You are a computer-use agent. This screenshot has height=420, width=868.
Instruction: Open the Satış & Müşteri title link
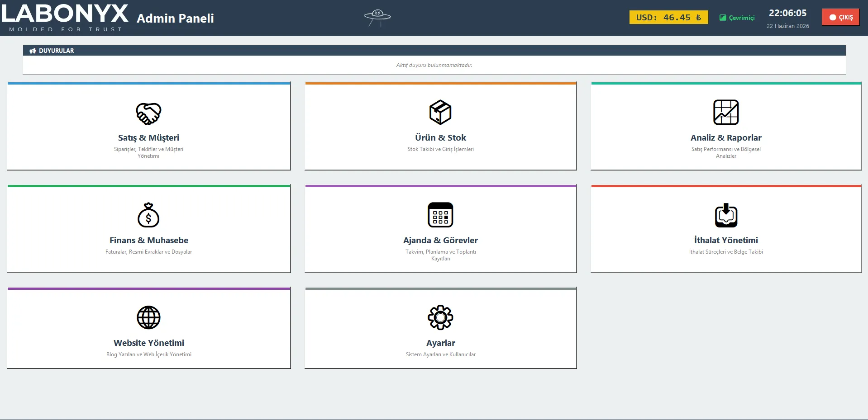click(148, 137)
